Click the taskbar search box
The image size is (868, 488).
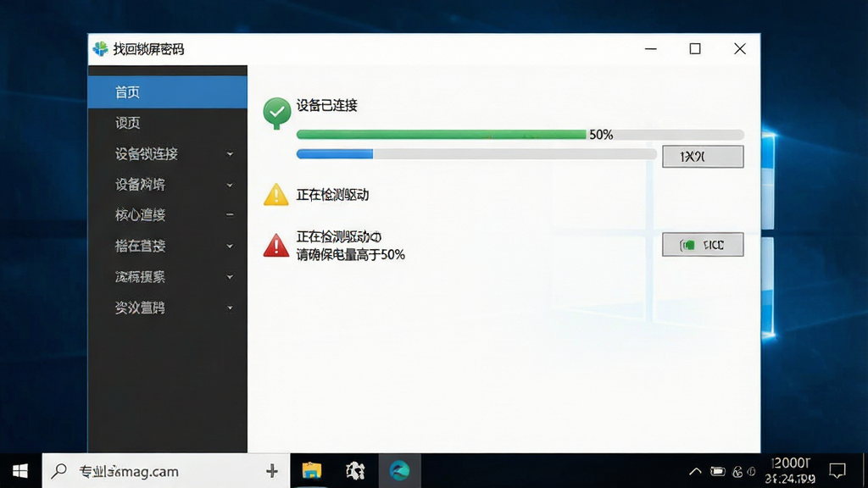coord(166,471)
